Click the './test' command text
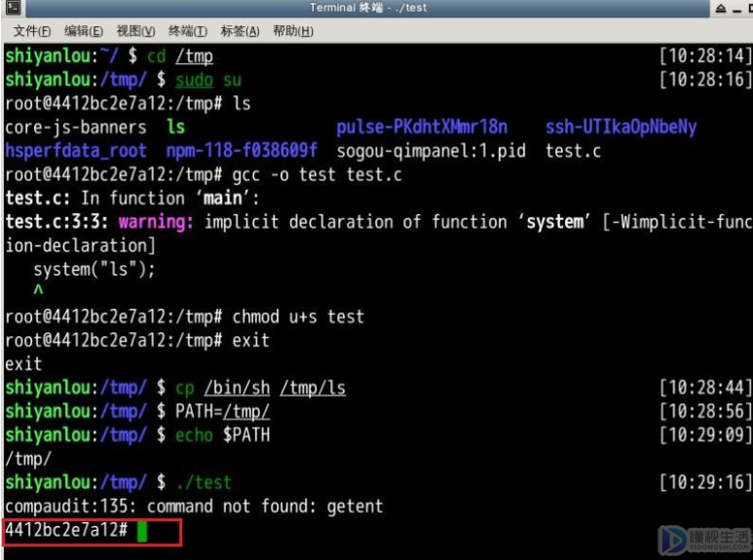 click(x=204, y=483)
